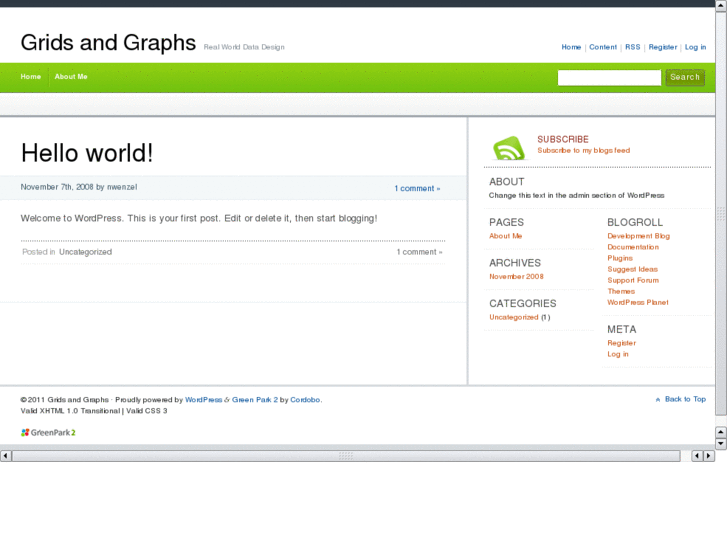This screenshot has height=545, width=727.
Task: Open the Hello world! post title
Action: pyautogui.click(x=87, y=153)
